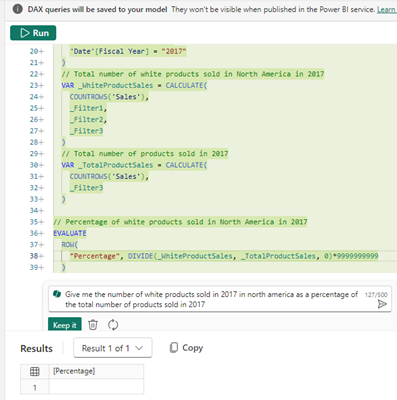Image resolution: width=397 pixels, height=400 pixels.
Task: Click line number 20 in the editor
Action: click(x=34, y=51)
